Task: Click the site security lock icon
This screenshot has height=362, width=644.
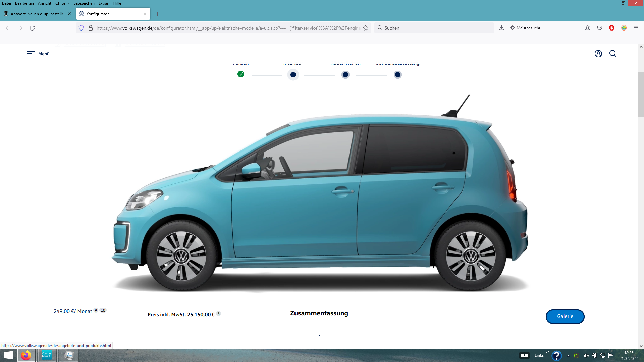Action: click(91, 28)
